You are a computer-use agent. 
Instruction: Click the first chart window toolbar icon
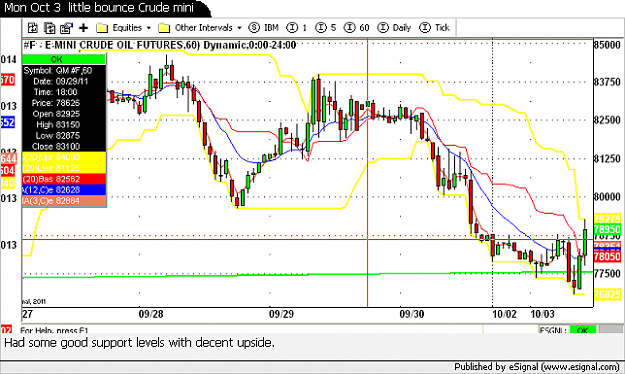pos(33,28)
